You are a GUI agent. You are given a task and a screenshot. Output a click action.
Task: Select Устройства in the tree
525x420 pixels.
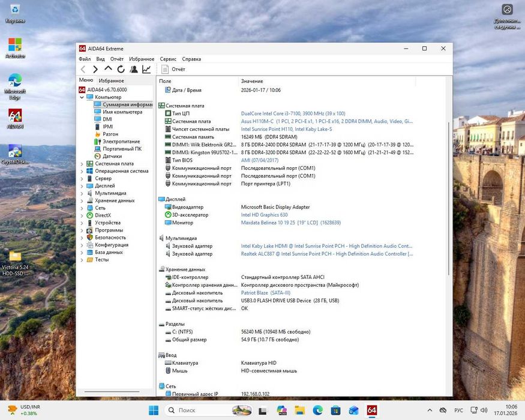point(103,223)
